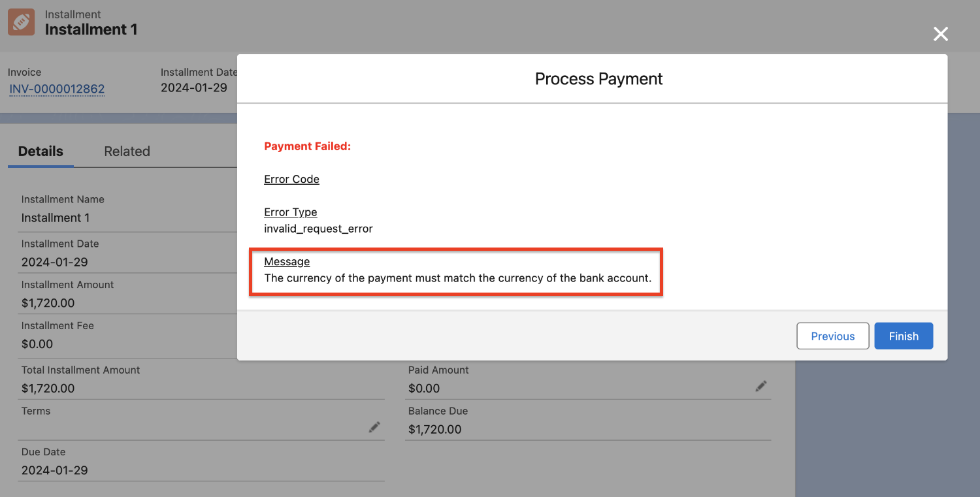980x497 pixels.
Task: Click the Balance Due value
Action: pyautogui.click(x=434, y=429)
